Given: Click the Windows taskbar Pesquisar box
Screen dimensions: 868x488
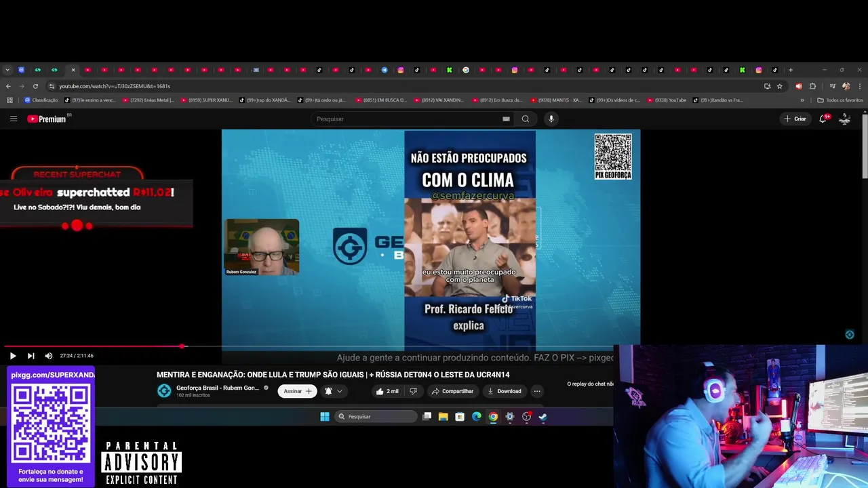Looking at the screenshot, I should coord(376,417).
